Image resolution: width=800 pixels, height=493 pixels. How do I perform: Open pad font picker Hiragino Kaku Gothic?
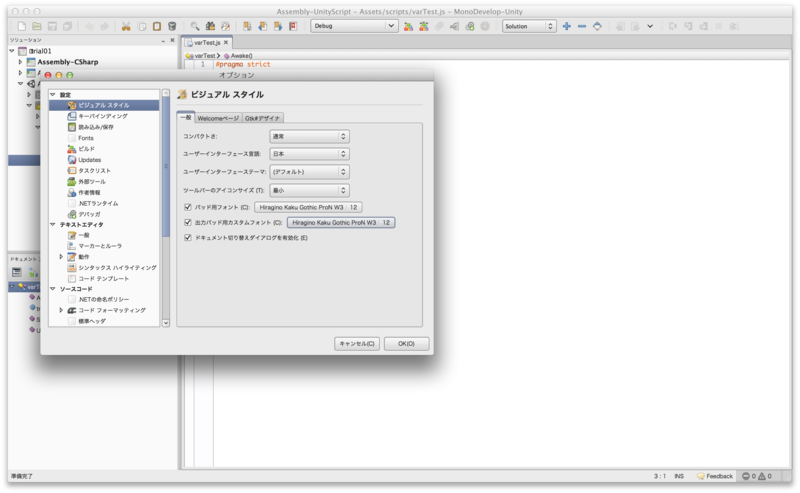[309, 207]
